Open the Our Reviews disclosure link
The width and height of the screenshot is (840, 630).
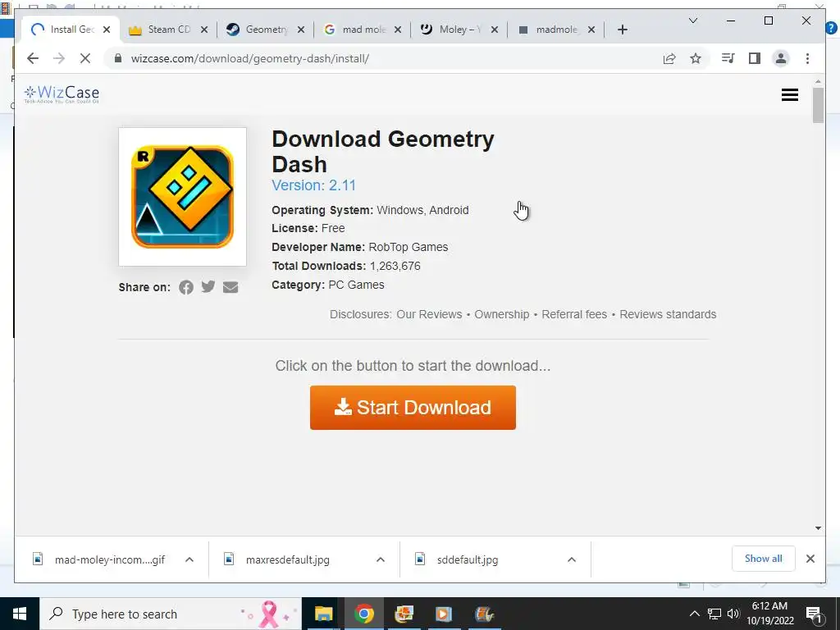[429, 314]
